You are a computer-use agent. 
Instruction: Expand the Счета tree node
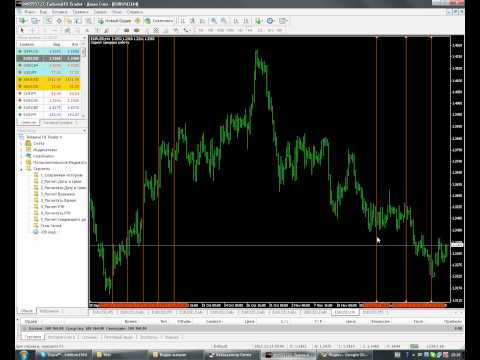[x=22, y=143]
